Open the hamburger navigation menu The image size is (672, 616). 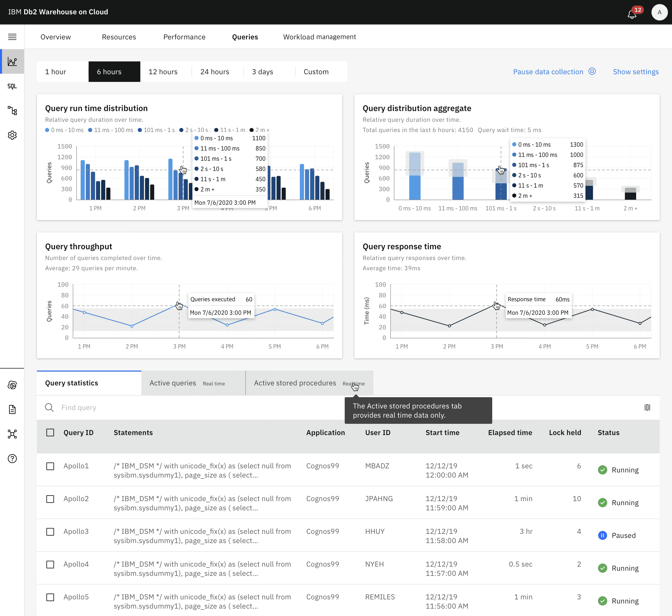click(12, 37)
